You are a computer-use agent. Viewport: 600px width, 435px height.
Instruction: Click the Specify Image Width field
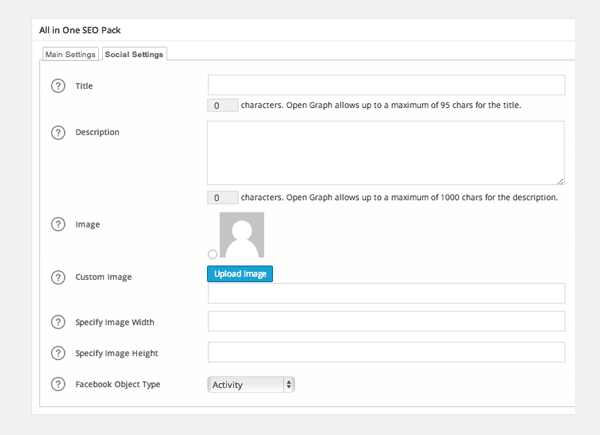click(386, 321)
